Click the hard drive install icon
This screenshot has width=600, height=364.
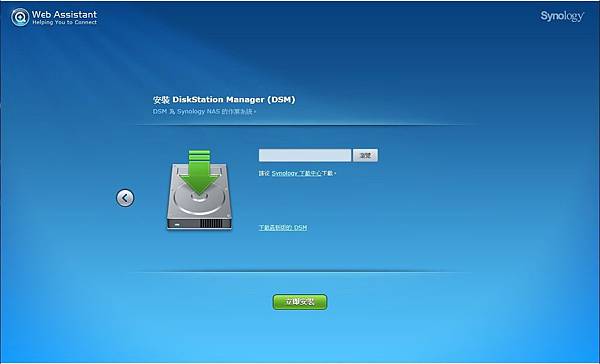click(x=199, y=190)
